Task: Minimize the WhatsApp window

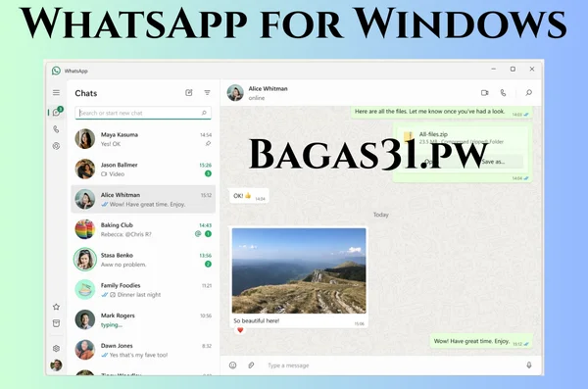Action: (494, 69)
